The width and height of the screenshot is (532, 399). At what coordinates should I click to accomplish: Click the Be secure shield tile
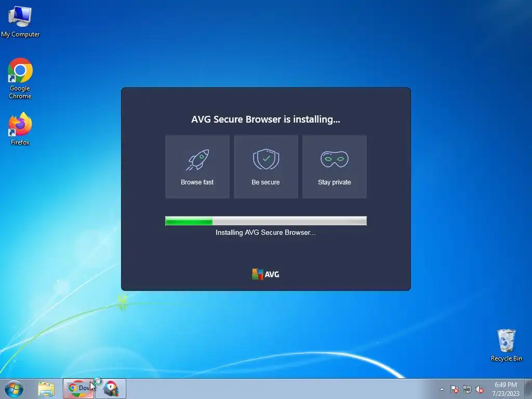coord(265,167)
